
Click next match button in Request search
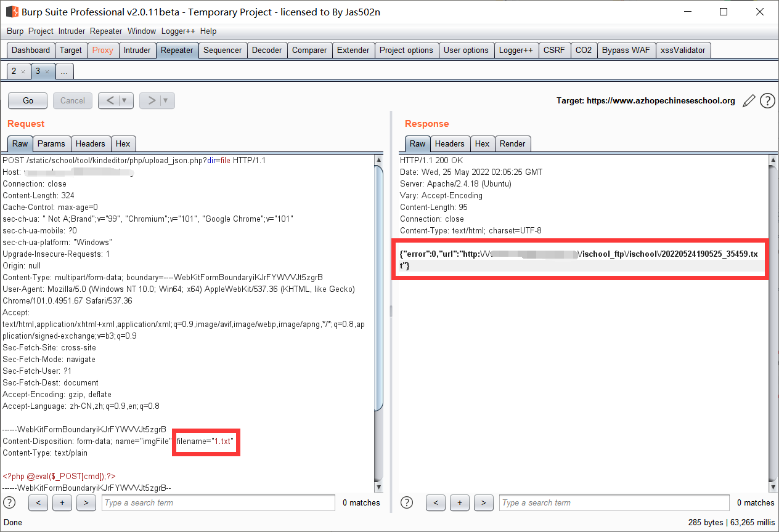(86, 502)
